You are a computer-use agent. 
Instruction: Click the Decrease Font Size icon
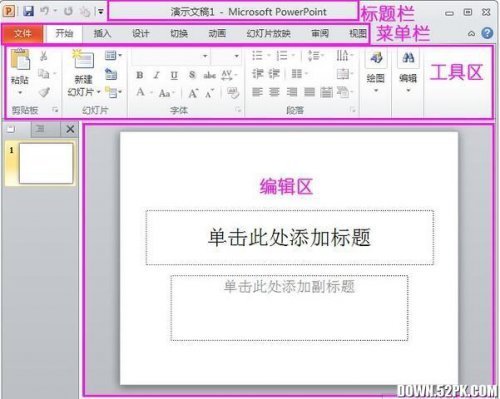(210, 94)
